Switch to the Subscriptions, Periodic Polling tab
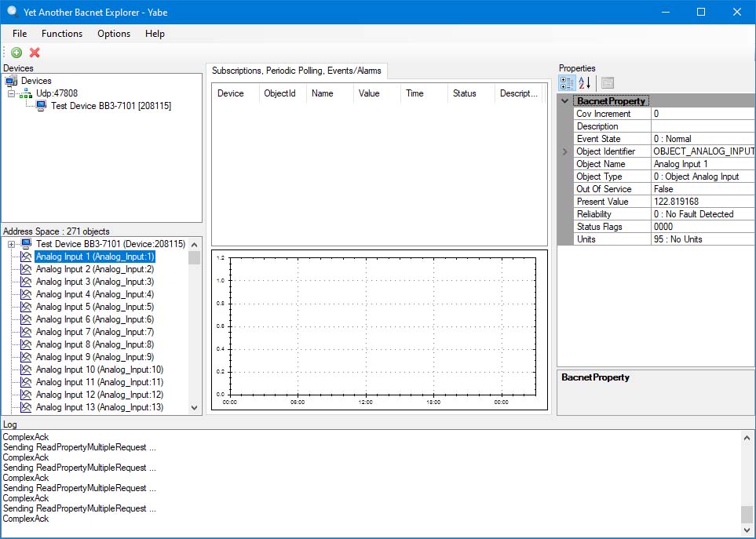This screenshot has width=756, height=539. click(x=296, y=71)
